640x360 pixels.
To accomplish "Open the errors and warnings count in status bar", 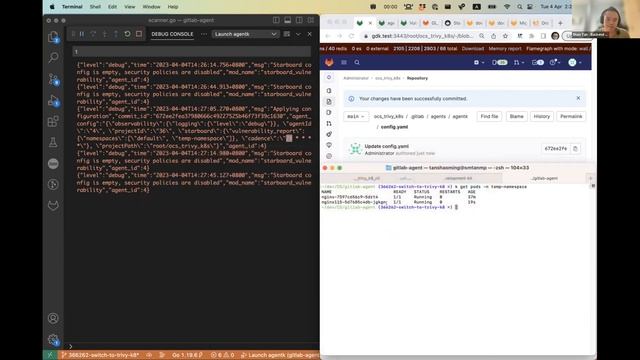I will 222,355.
